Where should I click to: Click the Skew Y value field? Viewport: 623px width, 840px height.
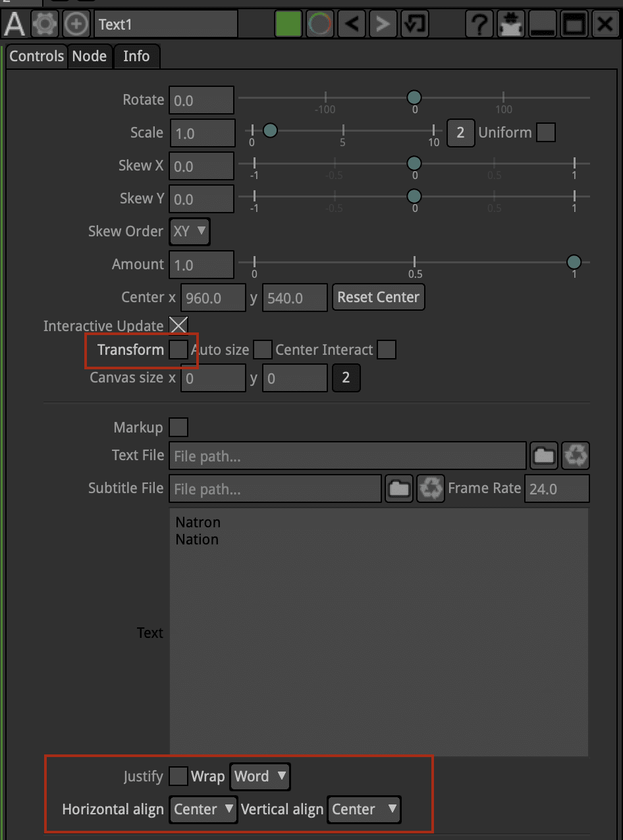tap(202, 199)
